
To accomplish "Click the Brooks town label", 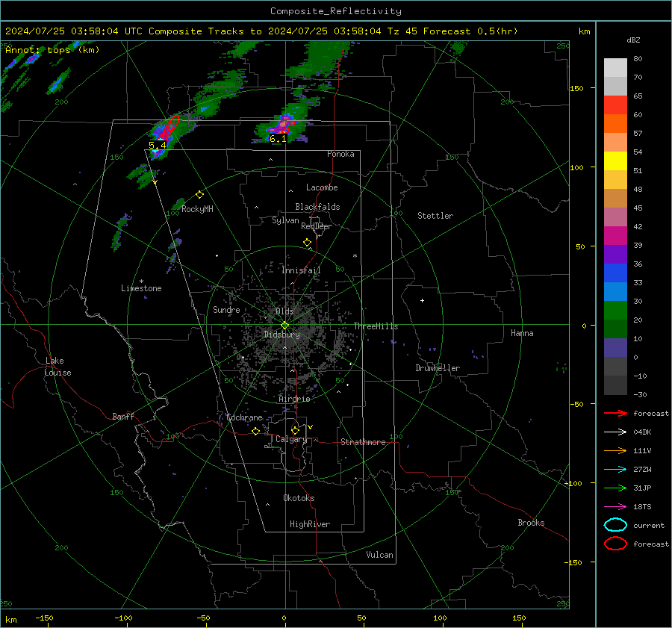I will click(x=531, y=523).
